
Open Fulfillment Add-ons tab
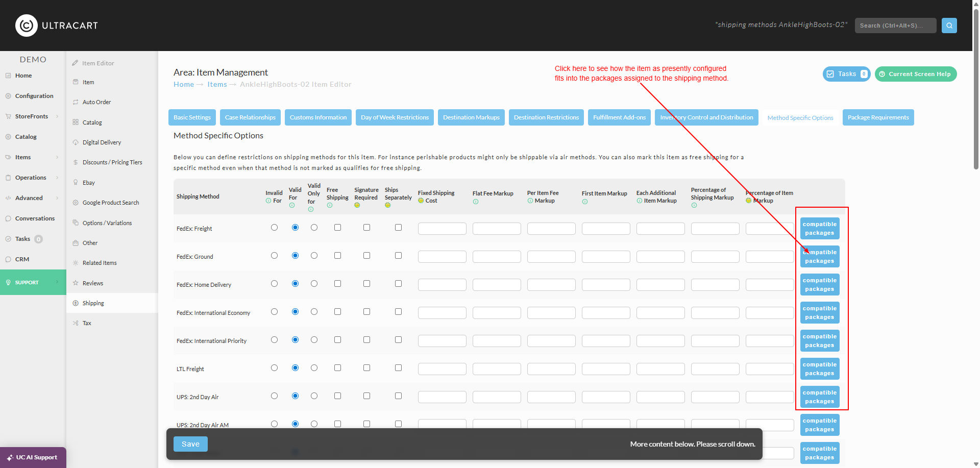click(619, 117)
